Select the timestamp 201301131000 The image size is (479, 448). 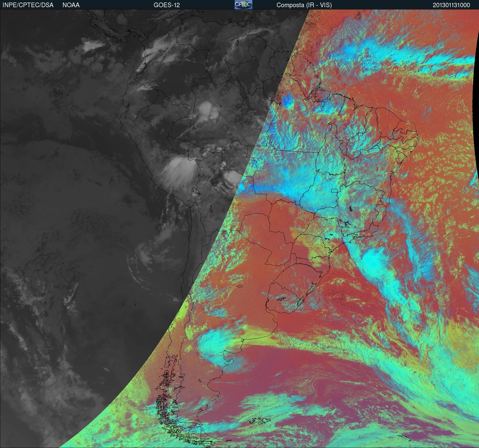pyautogui.click(x=451, y=5)
